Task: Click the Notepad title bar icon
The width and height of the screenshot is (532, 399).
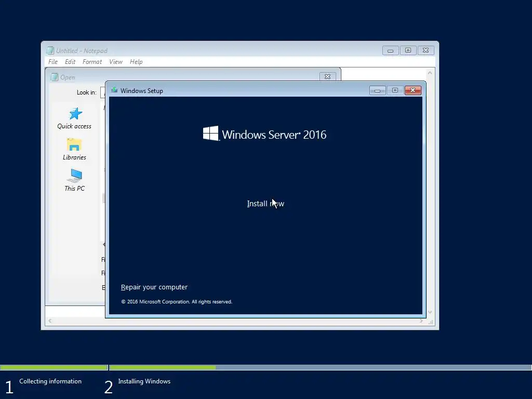Action: point(50,50)
